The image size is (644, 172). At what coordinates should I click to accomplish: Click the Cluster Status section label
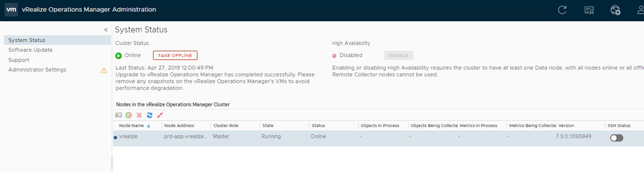[x=132, y=43]
